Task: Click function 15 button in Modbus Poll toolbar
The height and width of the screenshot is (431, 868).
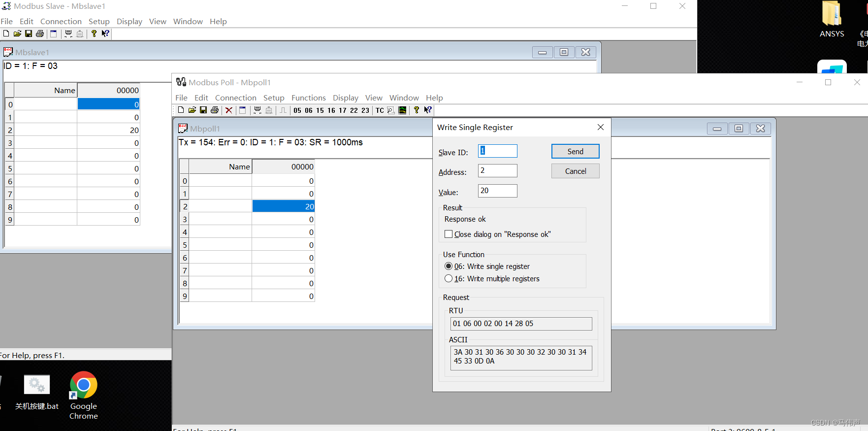Action: 320,110
